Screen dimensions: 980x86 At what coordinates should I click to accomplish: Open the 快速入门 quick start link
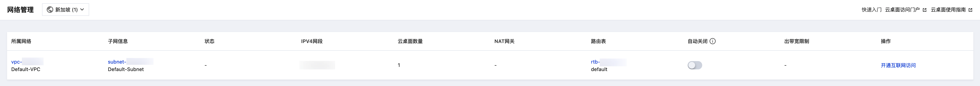[871, 10]
